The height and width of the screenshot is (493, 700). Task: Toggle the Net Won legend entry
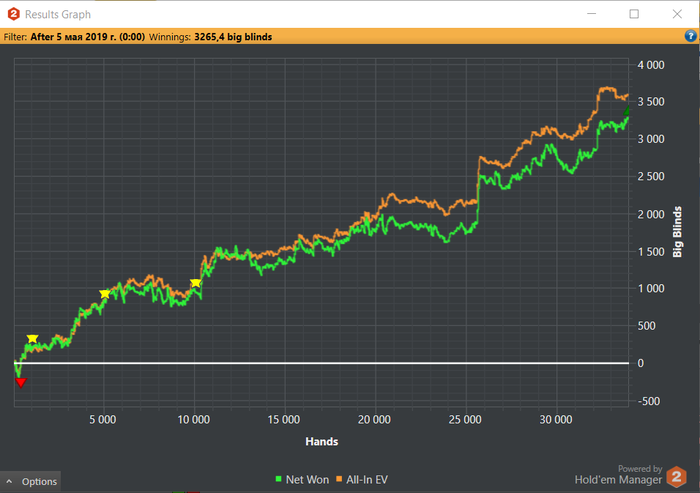[x=302, y=480]
